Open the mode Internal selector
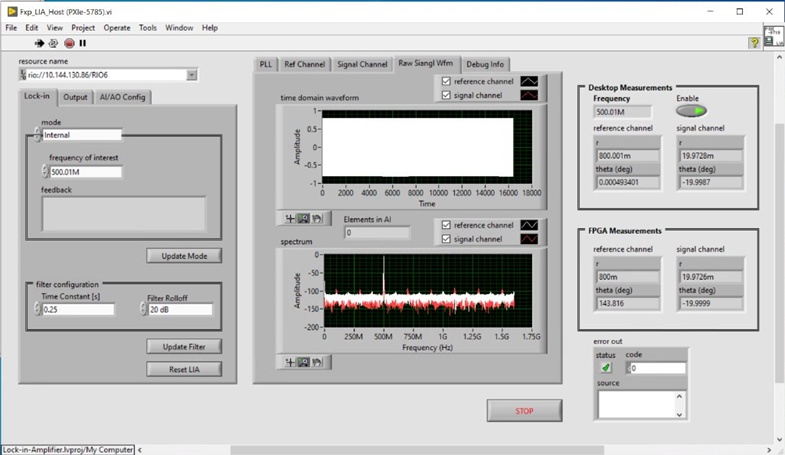The image size is (785, 455). (80, 135)
